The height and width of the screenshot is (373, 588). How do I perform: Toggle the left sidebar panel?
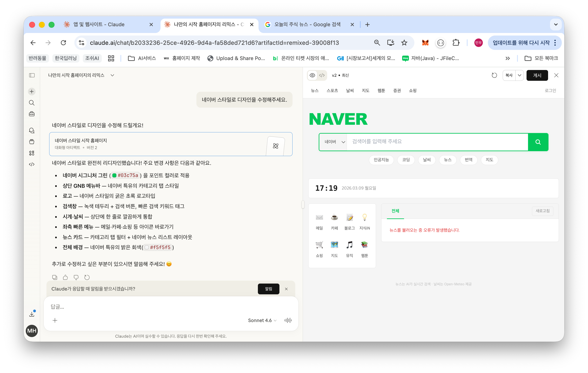pyautogui.click(x=32, y=75)
